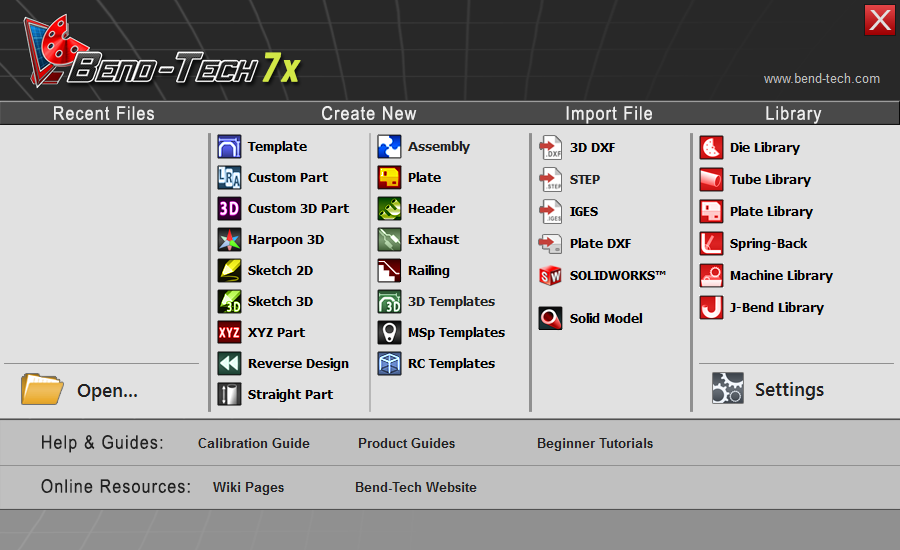
Task: Click the Harpoon 3D text label
Action: [286, 239]
